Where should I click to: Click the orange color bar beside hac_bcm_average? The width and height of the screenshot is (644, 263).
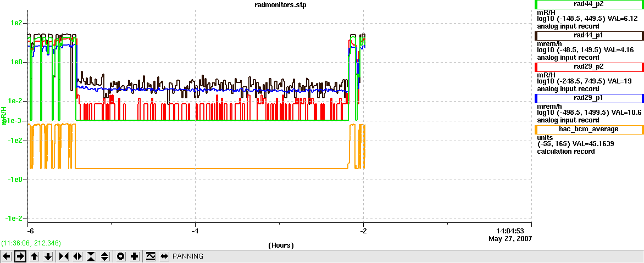click(x=536, y=130)
